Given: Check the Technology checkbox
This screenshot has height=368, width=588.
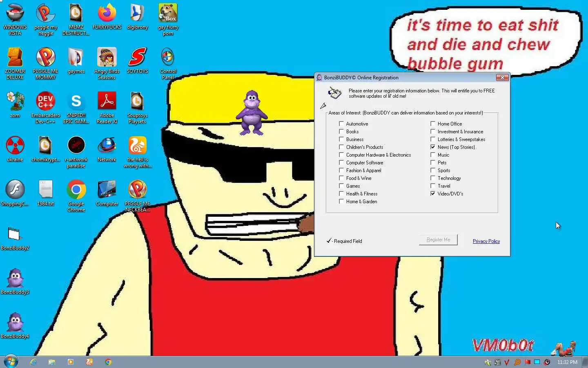Looking at the screenshot, I should click(x=433, y=178).
